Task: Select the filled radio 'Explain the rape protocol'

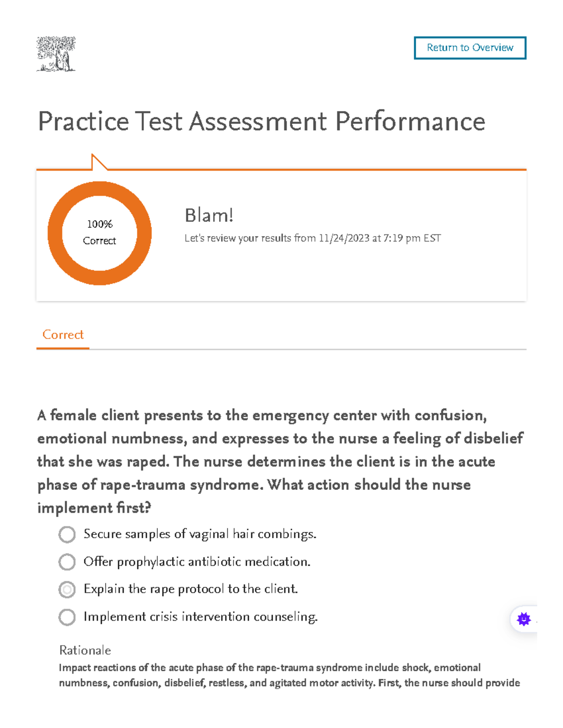Action: [x=67, y=590]
